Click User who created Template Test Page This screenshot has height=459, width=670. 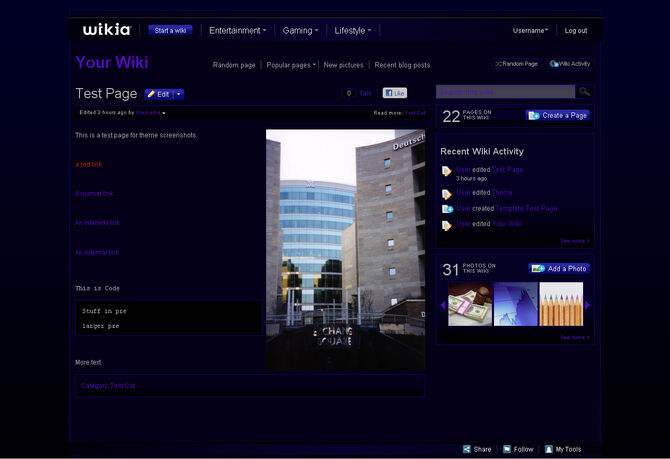pyautogui.click(x=463, y=208)
